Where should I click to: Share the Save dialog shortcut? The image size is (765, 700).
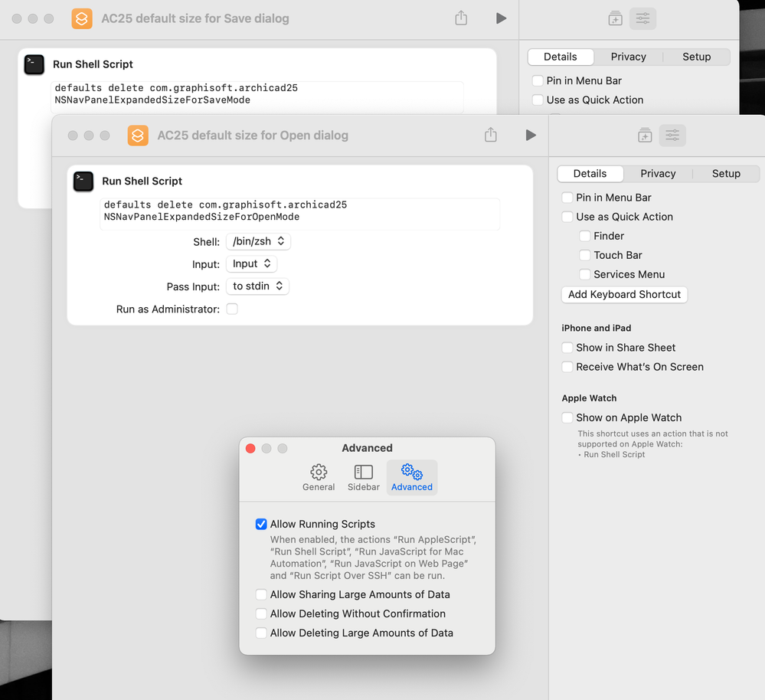pyautogui.click(x=461, y=18)
